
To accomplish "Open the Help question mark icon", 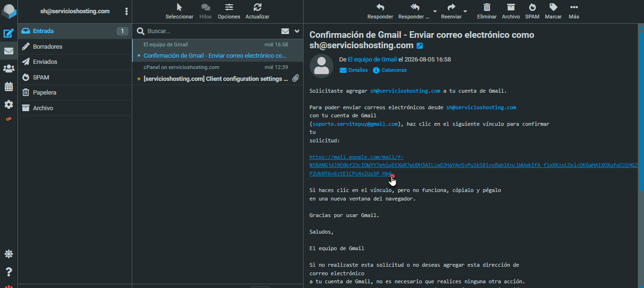I will (x=8, y=272).
